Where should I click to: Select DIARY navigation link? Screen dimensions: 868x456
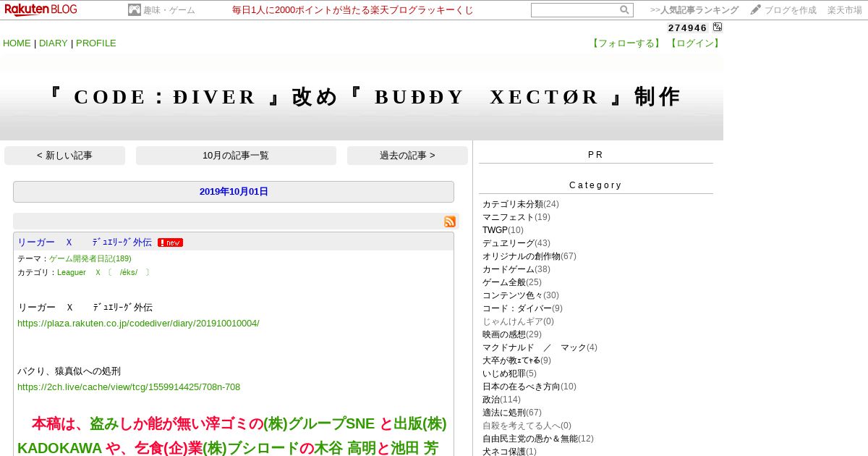pos(54,43)
